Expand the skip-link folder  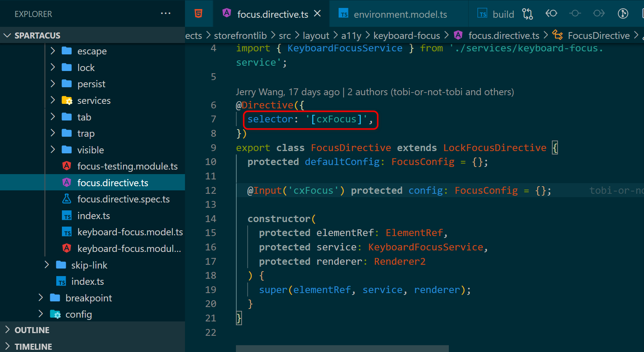(47, 265)
